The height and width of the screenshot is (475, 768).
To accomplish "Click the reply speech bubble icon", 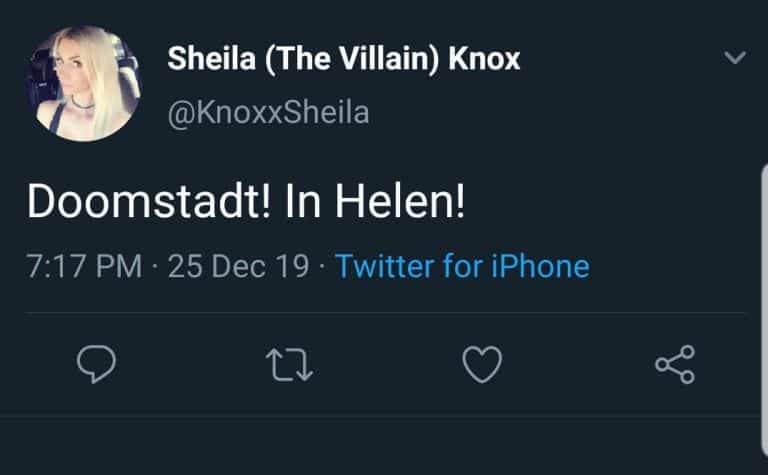I will point(96,364).
